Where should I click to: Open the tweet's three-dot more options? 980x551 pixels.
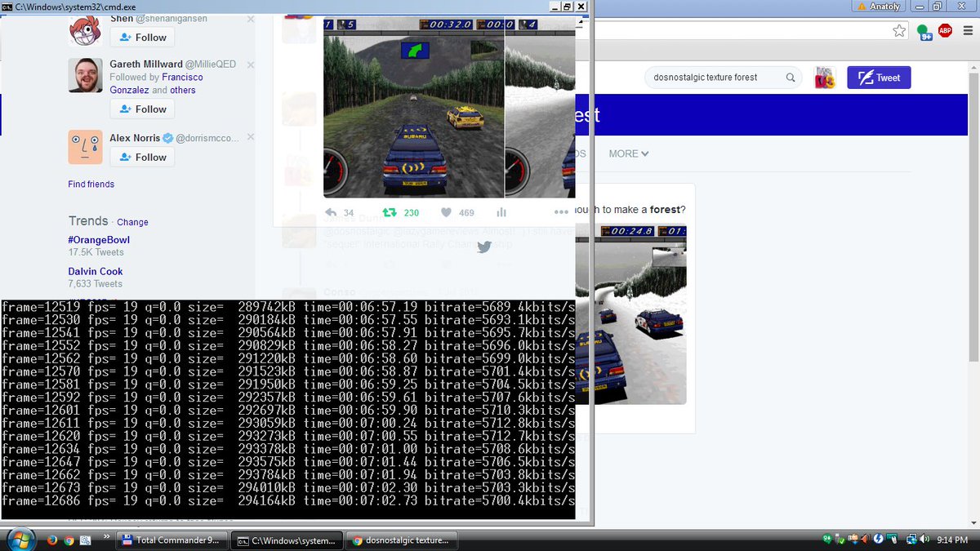(560, 212)
